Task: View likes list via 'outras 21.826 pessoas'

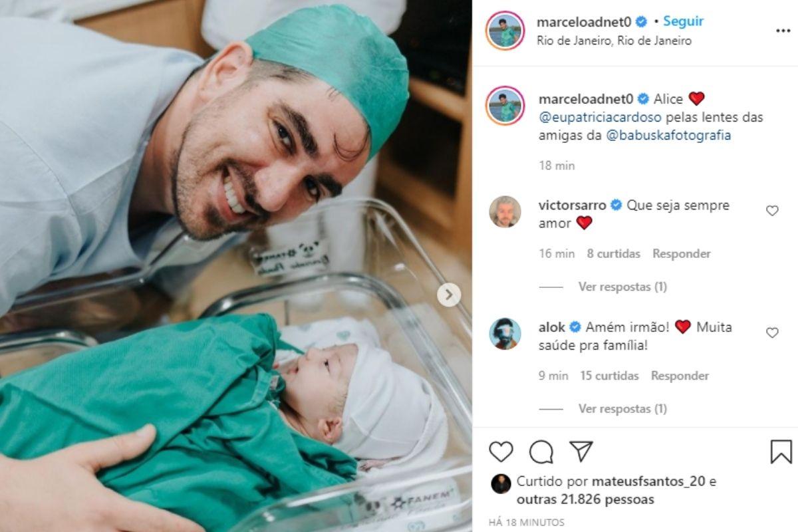Action: (x=585, y=499)
